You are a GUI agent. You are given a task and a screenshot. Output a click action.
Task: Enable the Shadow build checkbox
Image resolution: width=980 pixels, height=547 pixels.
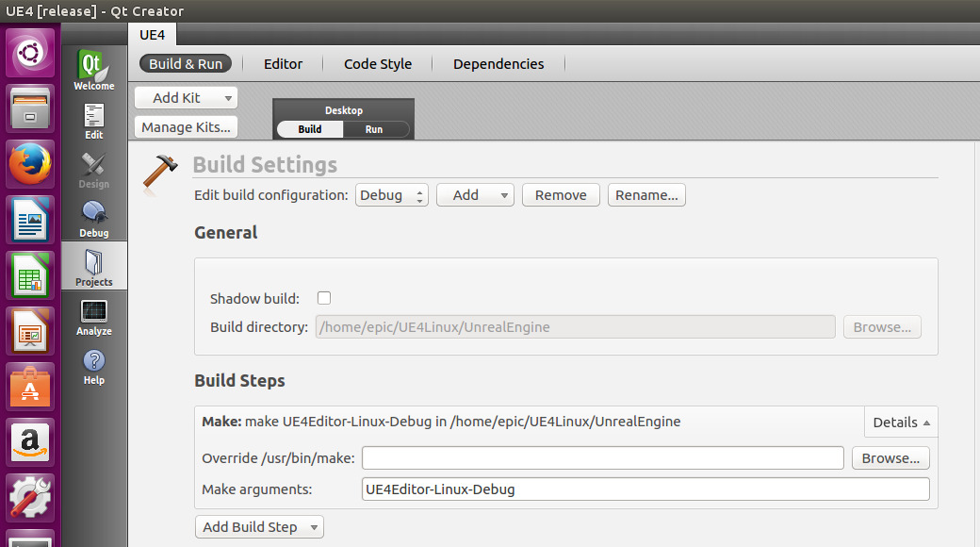[324, 298]
